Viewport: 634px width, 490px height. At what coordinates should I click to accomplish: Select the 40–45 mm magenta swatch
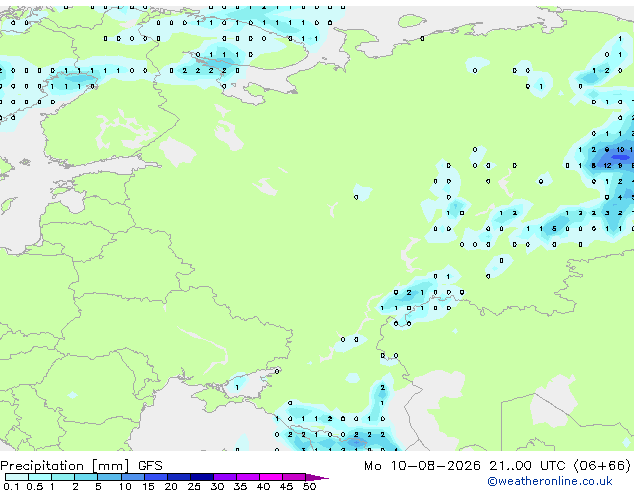[x=271, y=477]
